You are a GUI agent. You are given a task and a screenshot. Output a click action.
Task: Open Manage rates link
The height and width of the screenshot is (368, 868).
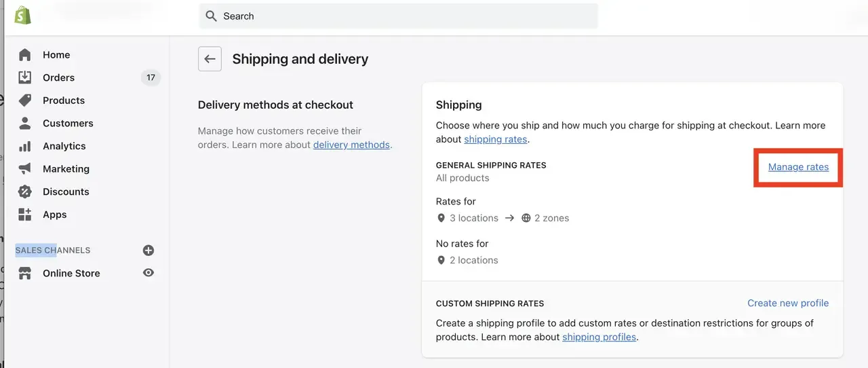click(x=798, y=167)
